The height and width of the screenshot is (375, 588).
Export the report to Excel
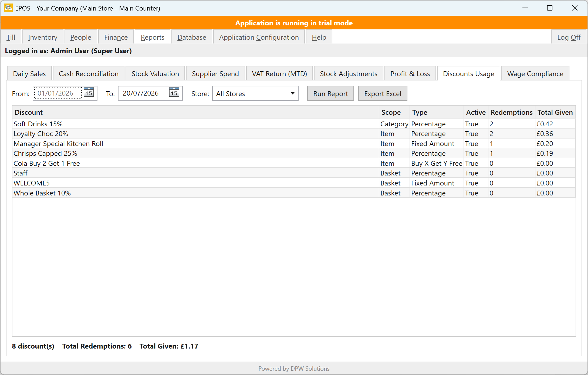383,93
